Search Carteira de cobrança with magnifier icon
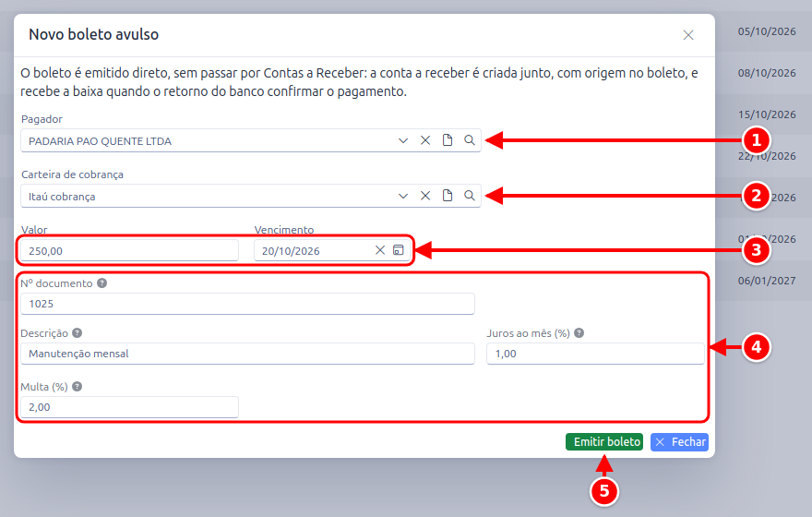Image resolution: width=812 pixels, height=517 pixels. [x=469, y=196]
